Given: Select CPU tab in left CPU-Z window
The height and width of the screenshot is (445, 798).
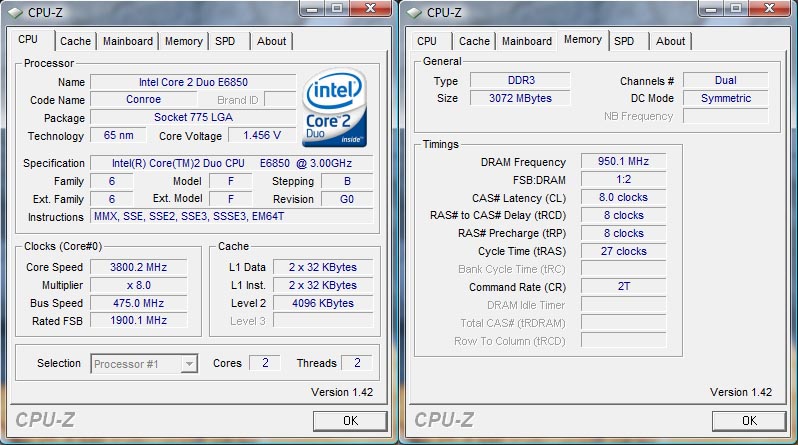Looking at the screenshot, I should 28,40.
